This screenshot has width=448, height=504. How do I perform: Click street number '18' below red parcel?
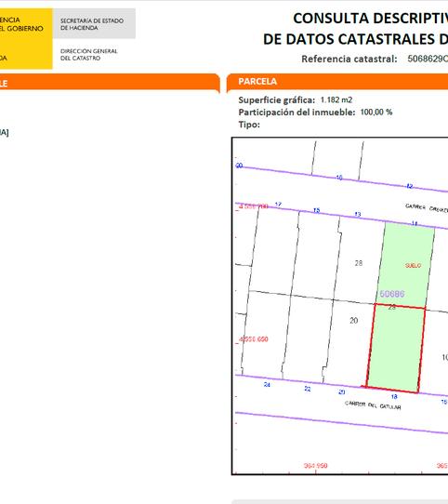click(x=394, y=397)
